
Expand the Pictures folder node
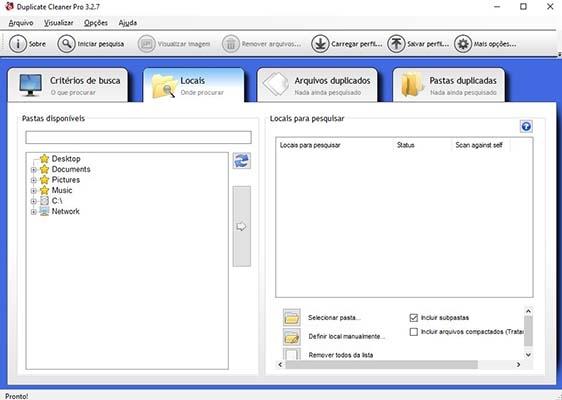[x=33, y=180]
